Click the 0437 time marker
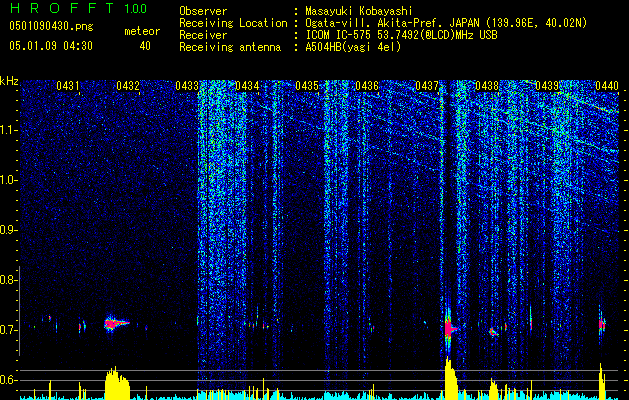This screenshot has width=629, height=400. coord(427,86)
